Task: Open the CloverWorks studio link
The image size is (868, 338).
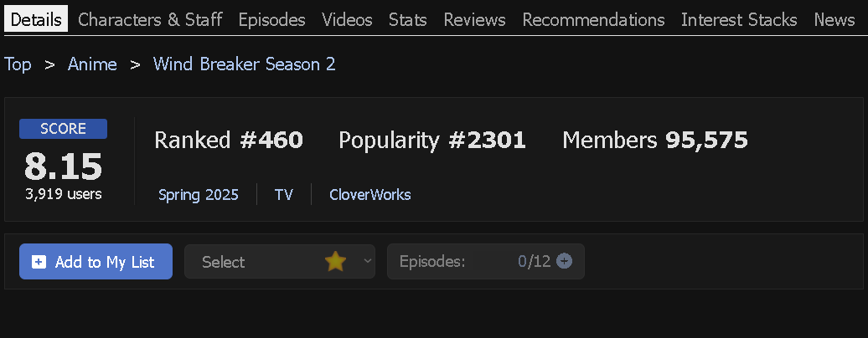Action: [x=369, y=195]
